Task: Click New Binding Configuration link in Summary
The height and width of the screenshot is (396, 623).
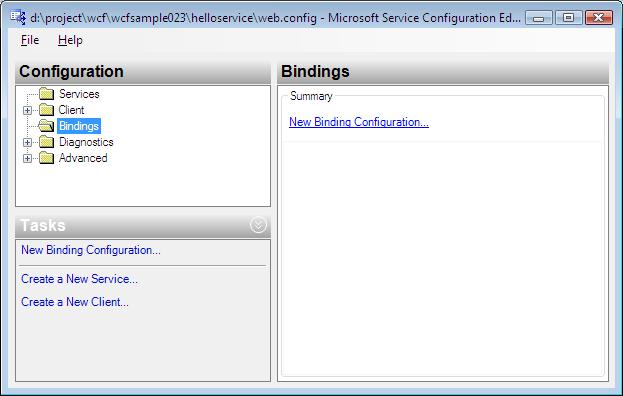Action: [359, 122]
